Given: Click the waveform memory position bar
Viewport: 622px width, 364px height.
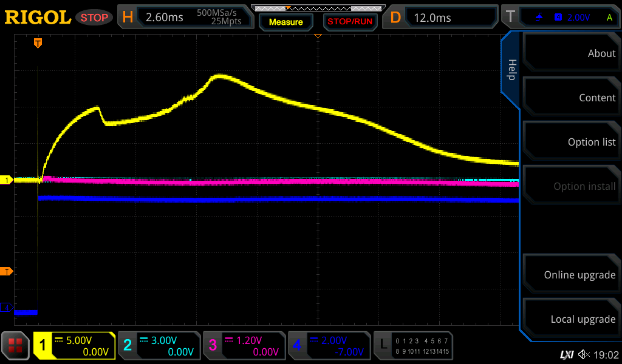Looking at the screenshot, I should pos(317,8).
